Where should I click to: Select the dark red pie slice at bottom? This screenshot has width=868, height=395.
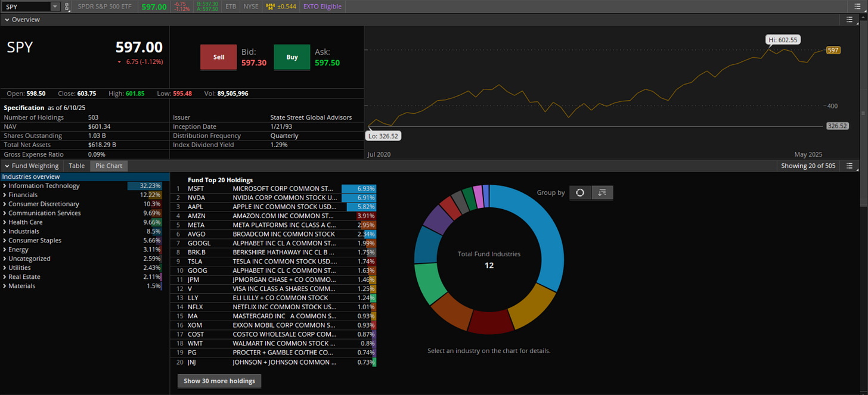[490, 322]
